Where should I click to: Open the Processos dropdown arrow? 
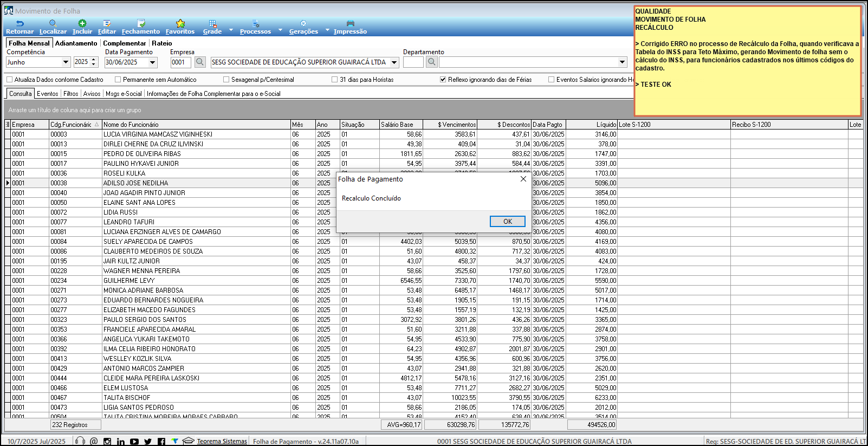tap(280, 30)
